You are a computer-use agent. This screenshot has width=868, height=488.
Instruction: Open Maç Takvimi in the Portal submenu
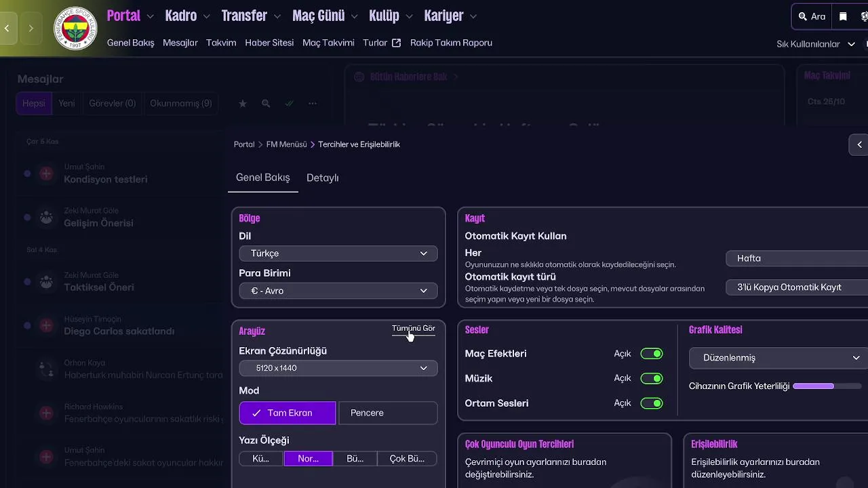tap(328, 43)
